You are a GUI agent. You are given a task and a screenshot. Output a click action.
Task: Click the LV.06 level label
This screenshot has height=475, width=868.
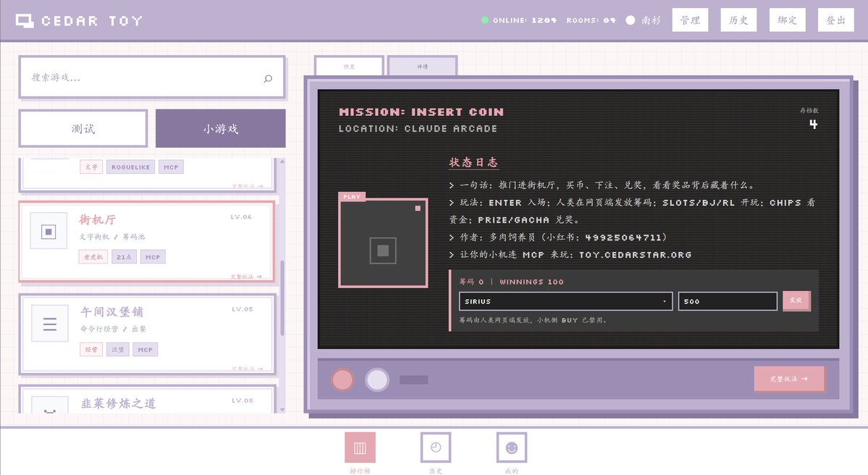pyautogui.click(x=241, y=217)
